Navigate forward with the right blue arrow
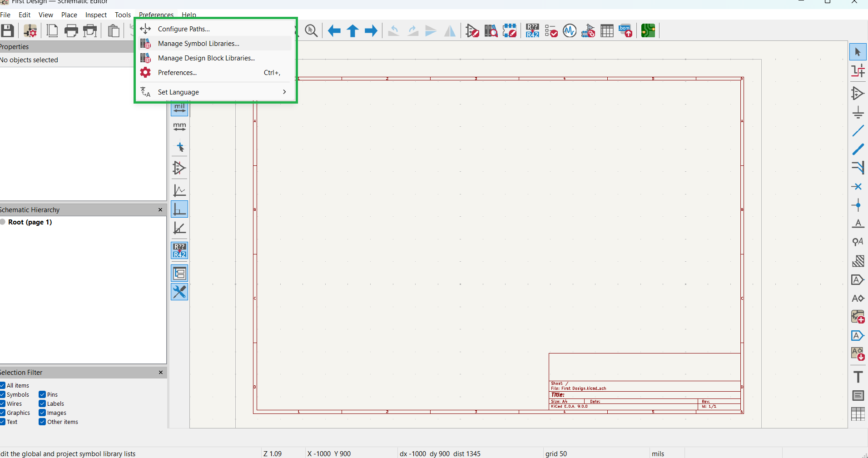 click(371, 31)
